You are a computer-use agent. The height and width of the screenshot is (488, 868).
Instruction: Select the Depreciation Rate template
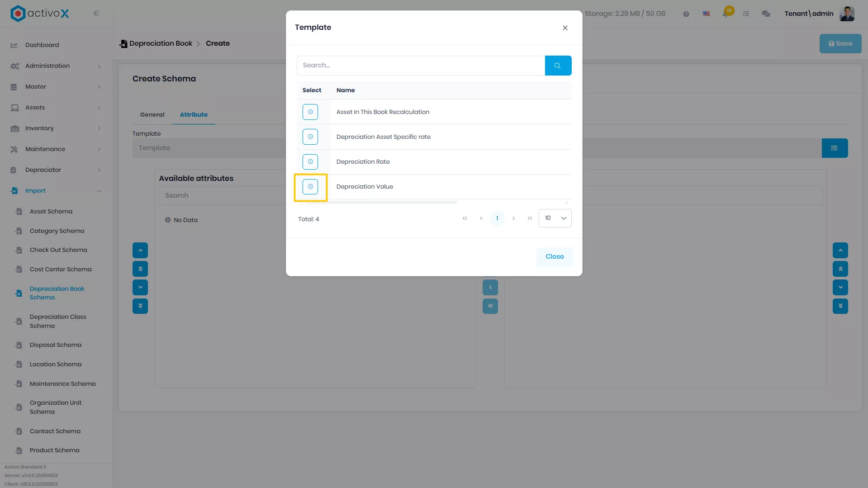click(310, 162)
